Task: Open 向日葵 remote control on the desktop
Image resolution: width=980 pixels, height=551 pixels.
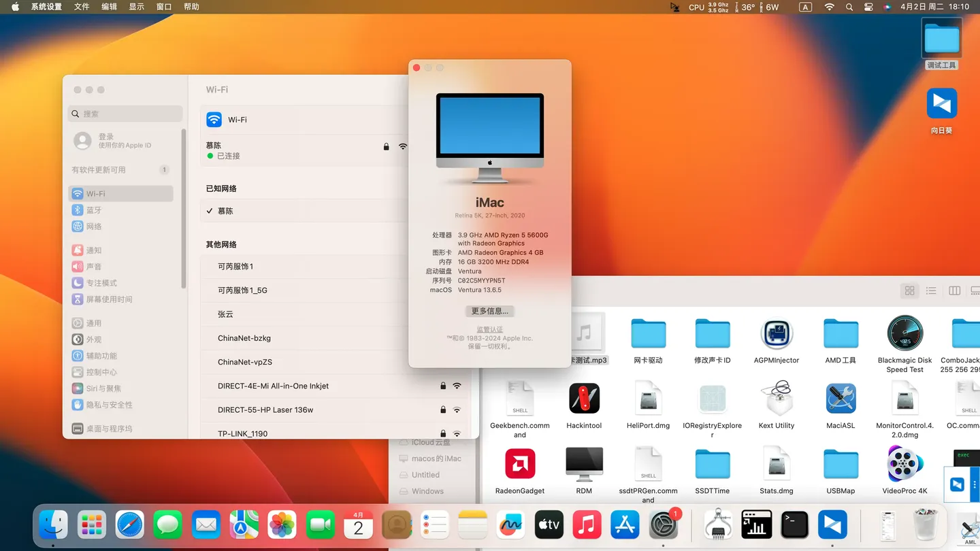Action: (941, 103)
